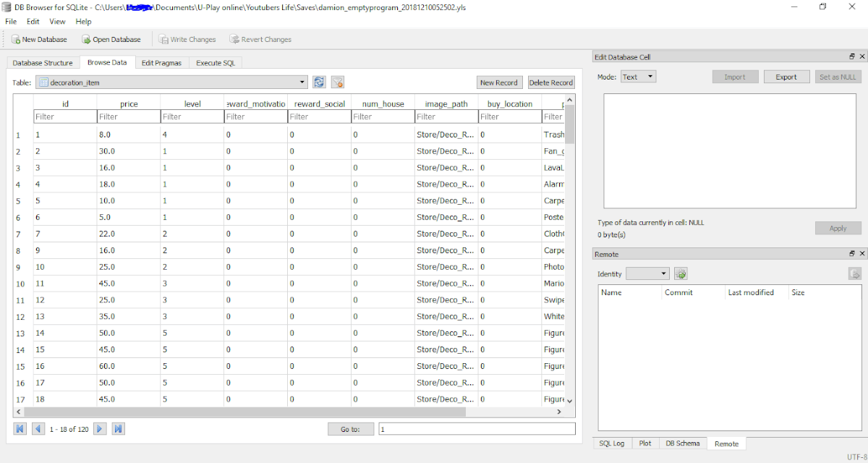Open the View menu
Screen dimensions: 868x463
click(57, 22)
